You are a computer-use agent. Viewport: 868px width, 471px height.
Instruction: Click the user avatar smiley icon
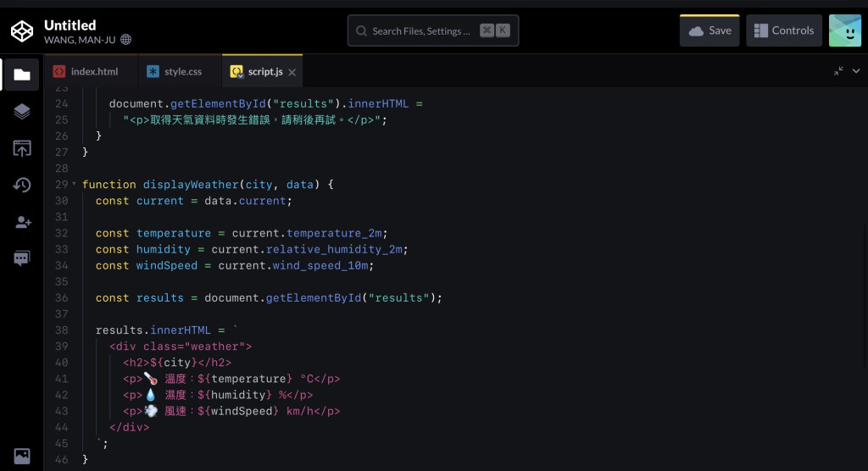[x=845, y=30]
